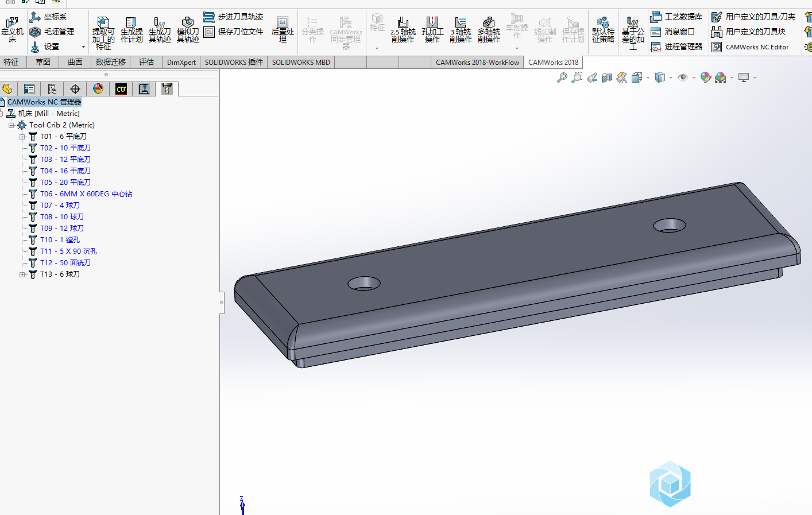Open the dropdown arrow beside 设置
Screen dimensions: 812x515
83,47
